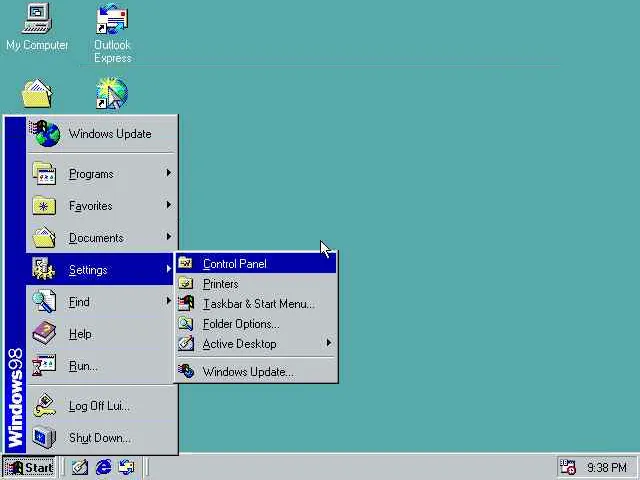Click the Help book icon
Screen dimensions: 640x480
[44, 333]
